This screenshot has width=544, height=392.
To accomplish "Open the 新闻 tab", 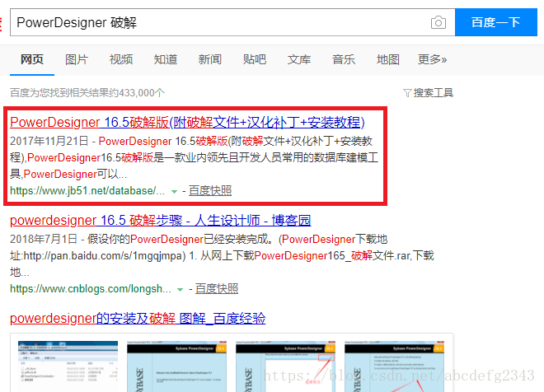I will coord(210,59).
